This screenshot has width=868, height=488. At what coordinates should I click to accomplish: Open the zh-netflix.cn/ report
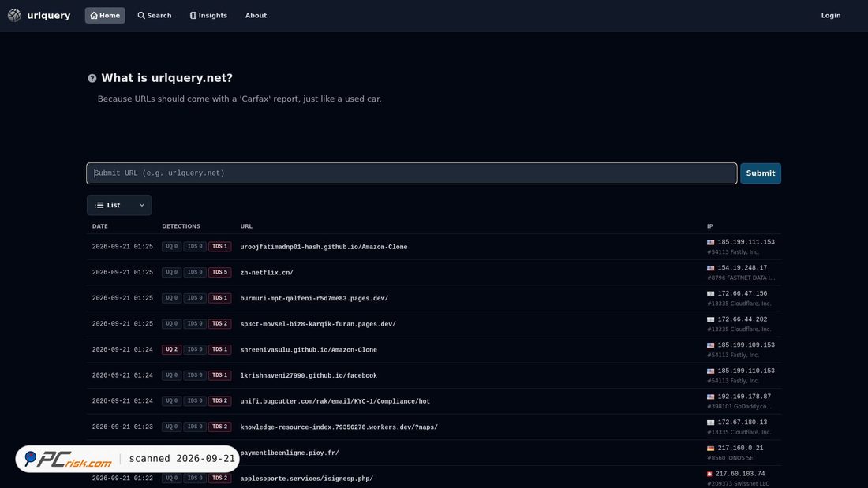pos(267,273)
